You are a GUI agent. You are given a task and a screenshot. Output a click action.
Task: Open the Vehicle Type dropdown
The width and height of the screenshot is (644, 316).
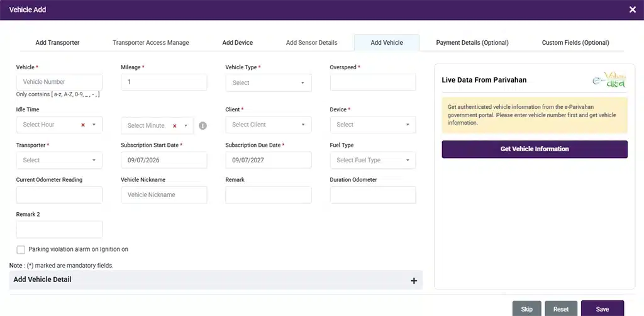tap(269, 82)
